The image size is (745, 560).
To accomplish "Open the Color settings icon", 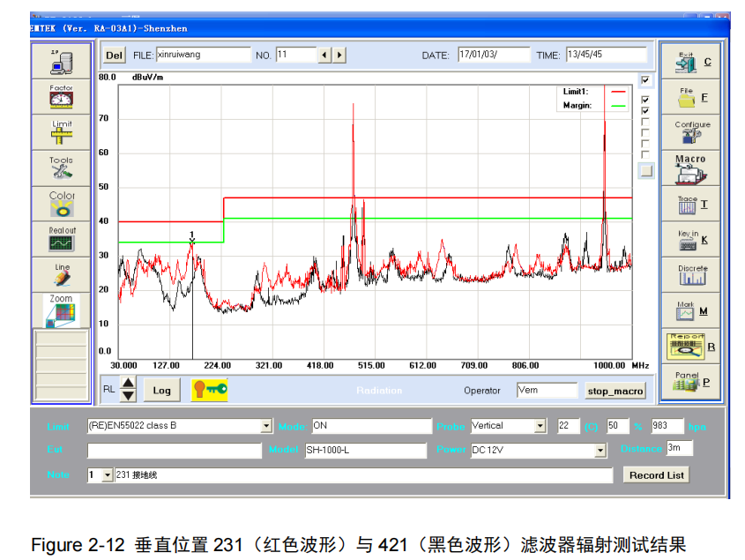I will [61, 204].
